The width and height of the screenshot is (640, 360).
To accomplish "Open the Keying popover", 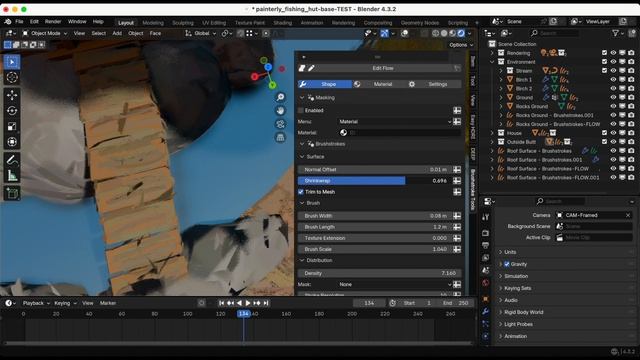I will click(65, 303).
